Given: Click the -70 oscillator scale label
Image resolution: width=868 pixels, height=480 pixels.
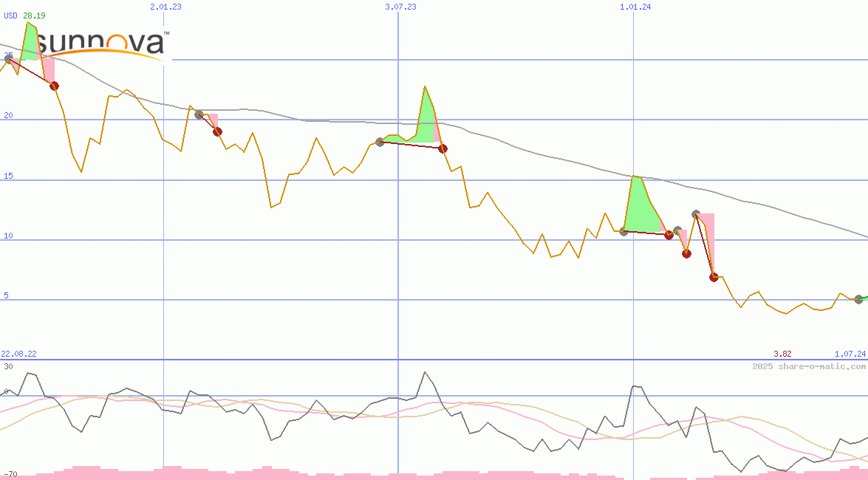Looking at the screenshot, I should click(x=10, y=475).
